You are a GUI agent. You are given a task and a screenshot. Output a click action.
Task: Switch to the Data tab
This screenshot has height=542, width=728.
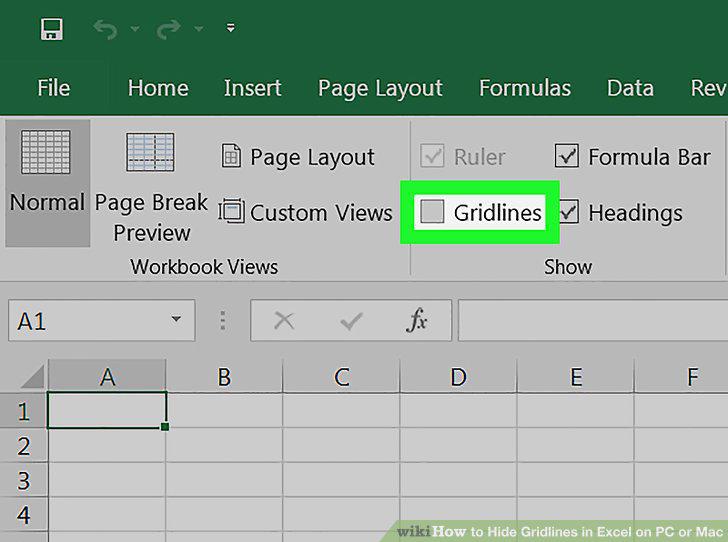point(630,88)
